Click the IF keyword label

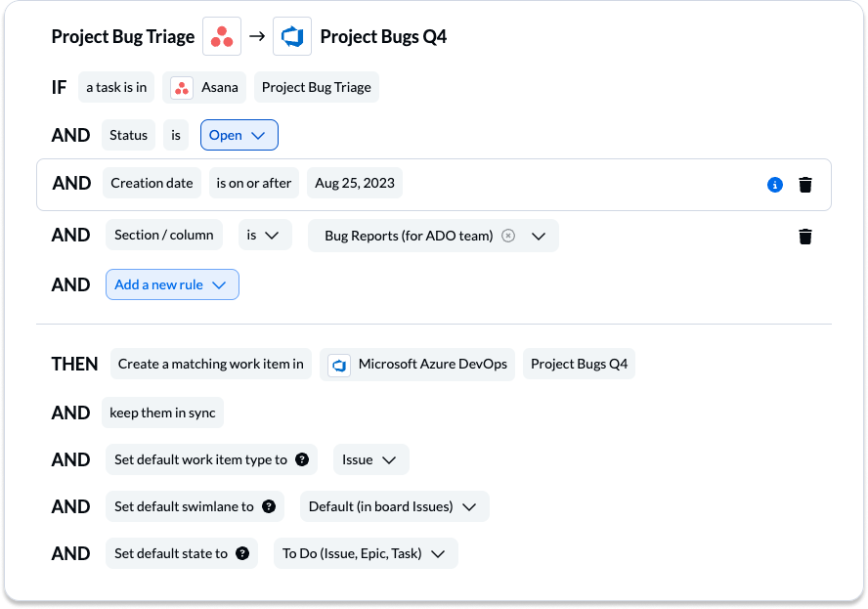pos(60,87)
